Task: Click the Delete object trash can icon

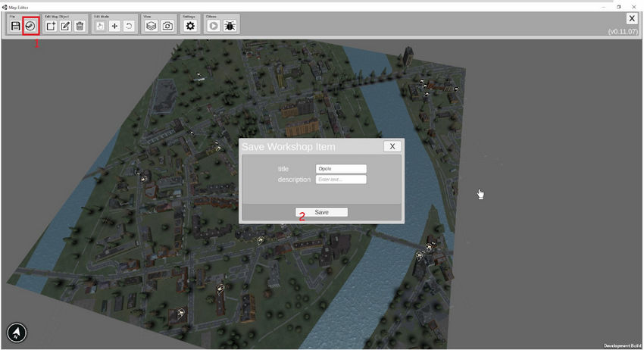Action: click(x=80, y=26)
